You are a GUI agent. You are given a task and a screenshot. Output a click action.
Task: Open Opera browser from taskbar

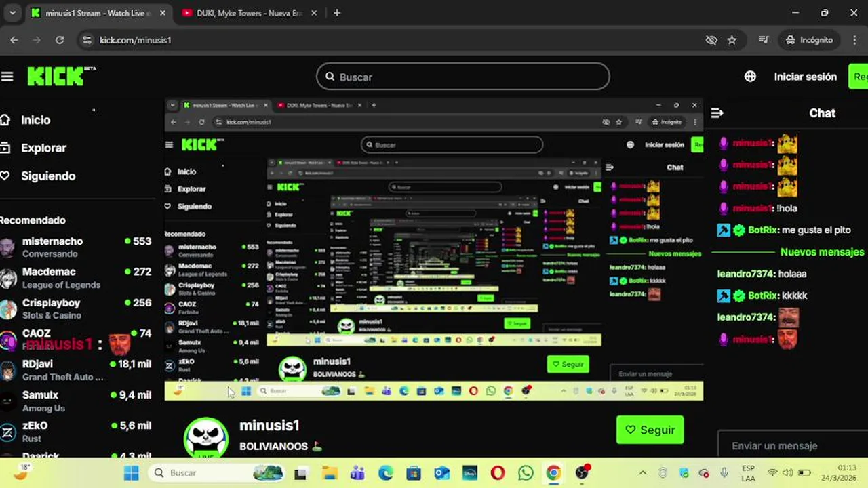tap(498, 473)
